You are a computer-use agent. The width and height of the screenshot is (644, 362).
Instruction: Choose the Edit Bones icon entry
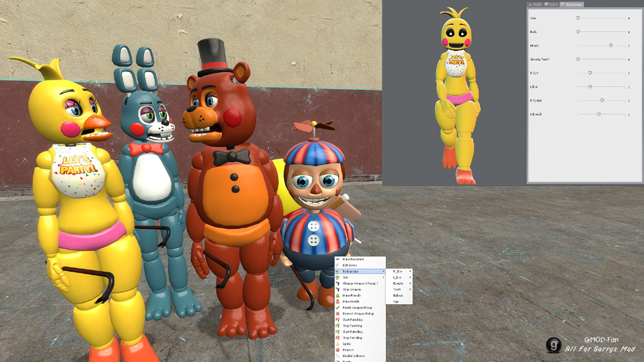tap(338, 265)
